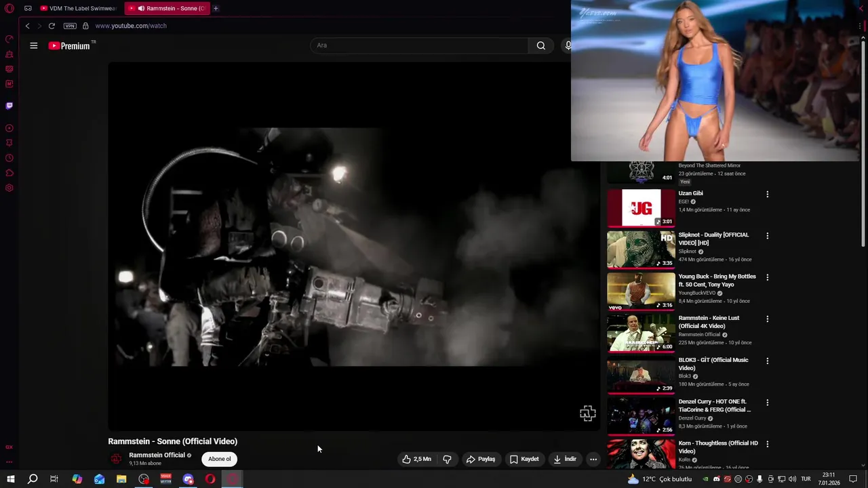This screenshot has height=488, width=868.
Task: Open sidebar three-dots setup menu
Action: click(9, 462)
